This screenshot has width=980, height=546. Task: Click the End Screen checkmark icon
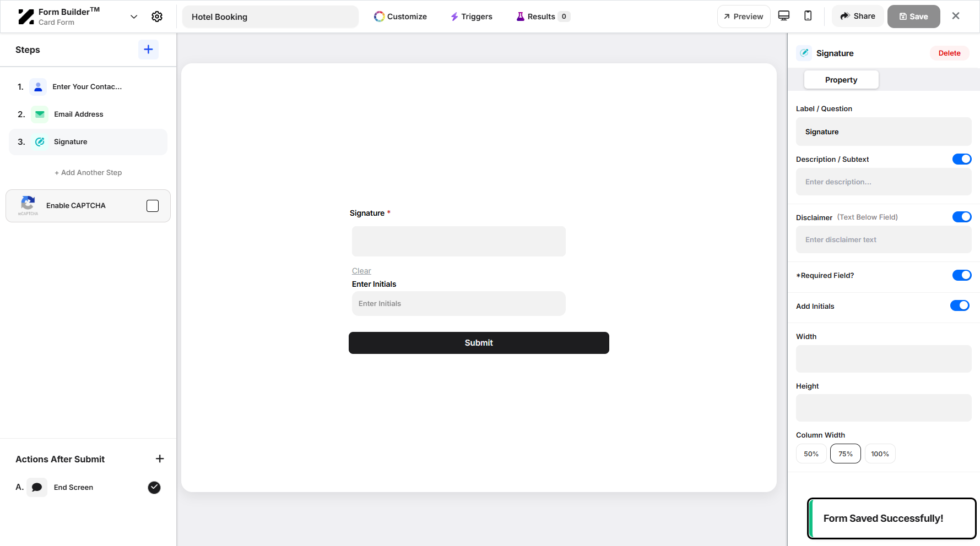tap(154, 487)
